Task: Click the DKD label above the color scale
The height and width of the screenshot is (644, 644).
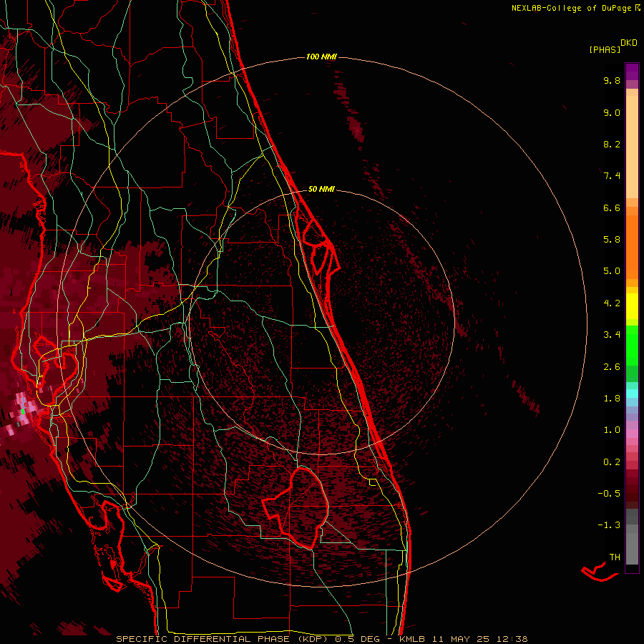Action: 629,43
